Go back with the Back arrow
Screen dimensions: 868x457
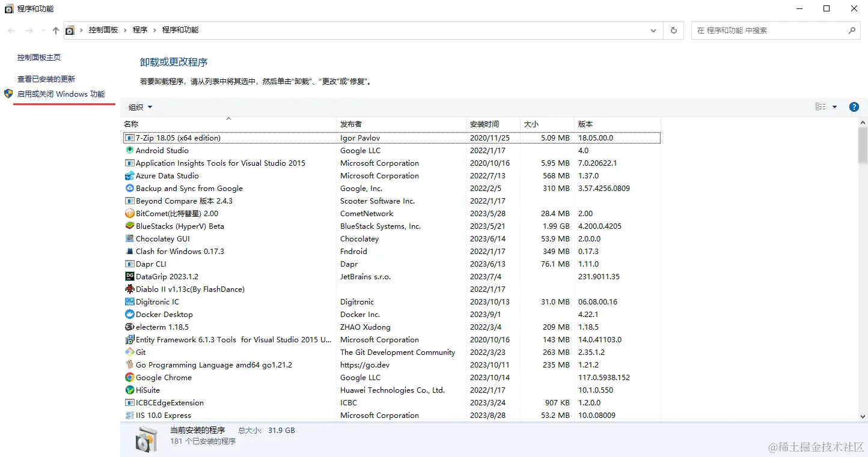click(11, 31)
